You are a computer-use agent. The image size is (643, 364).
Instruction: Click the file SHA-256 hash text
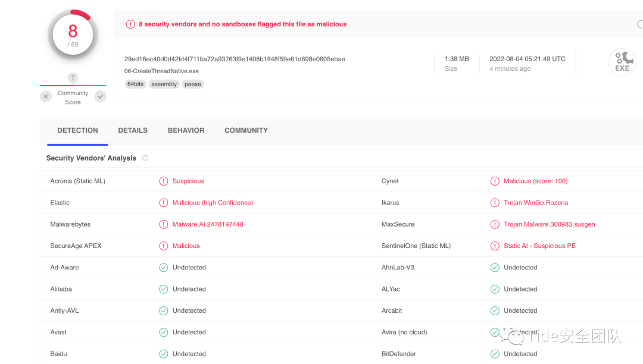[x=235, y=59]
